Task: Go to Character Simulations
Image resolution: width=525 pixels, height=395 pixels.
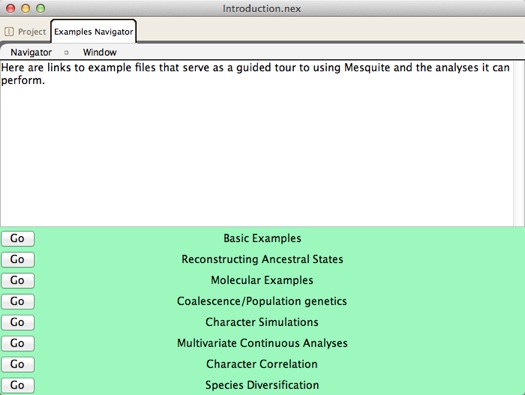Action: click(x=18, y=322)
